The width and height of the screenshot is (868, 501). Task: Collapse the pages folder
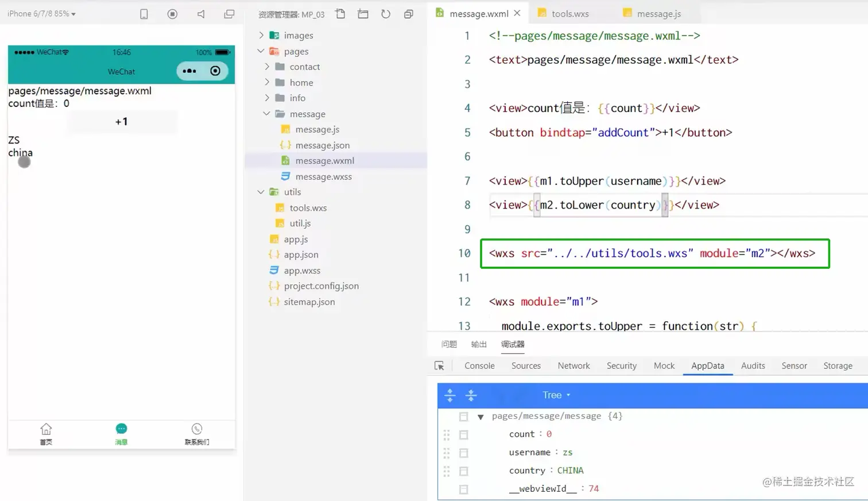[261, 51]
